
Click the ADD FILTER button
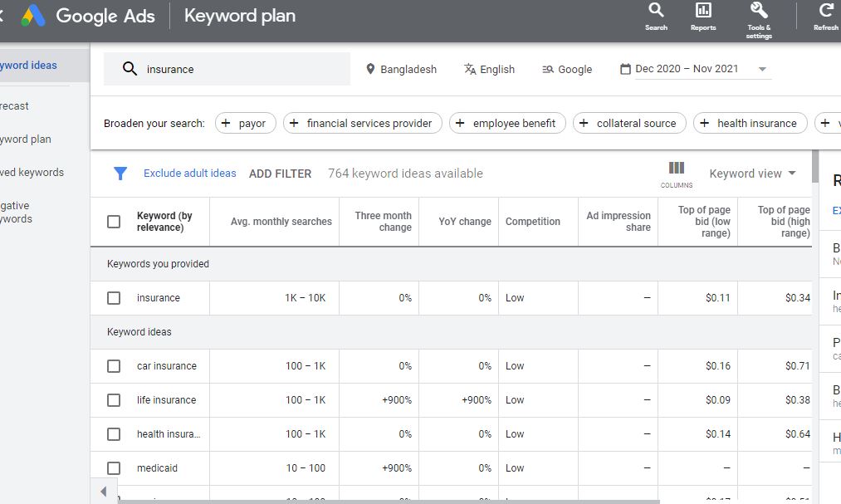(x=280, y=174)
